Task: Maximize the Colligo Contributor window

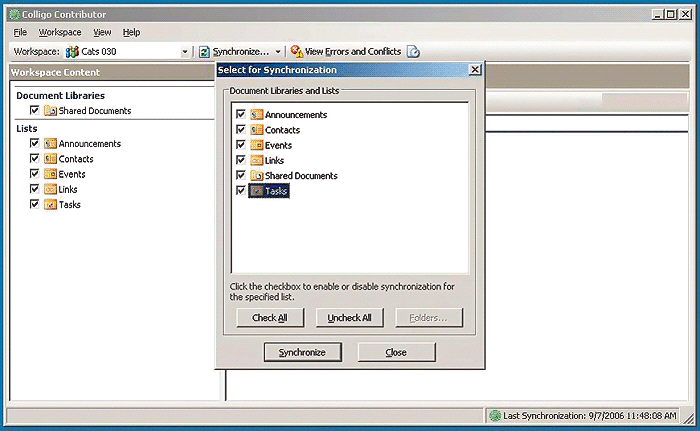Action: pyautogui.click(x=671, y=14)
